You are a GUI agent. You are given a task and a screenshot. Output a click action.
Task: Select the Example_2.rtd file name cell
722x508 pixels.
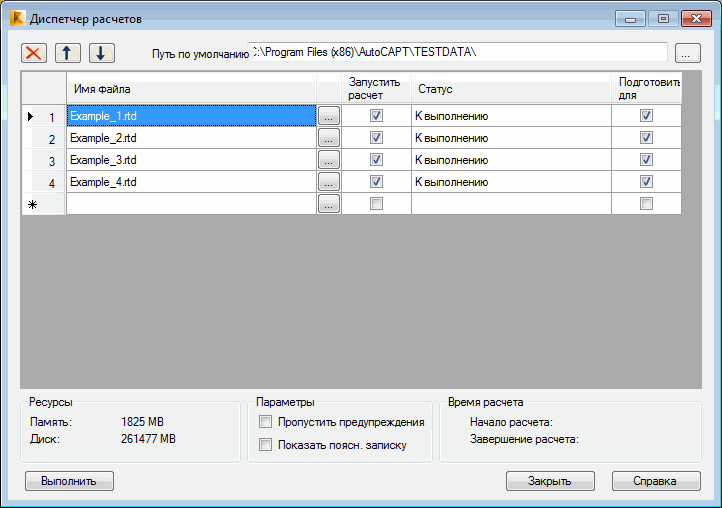click(x=192, y=138)
